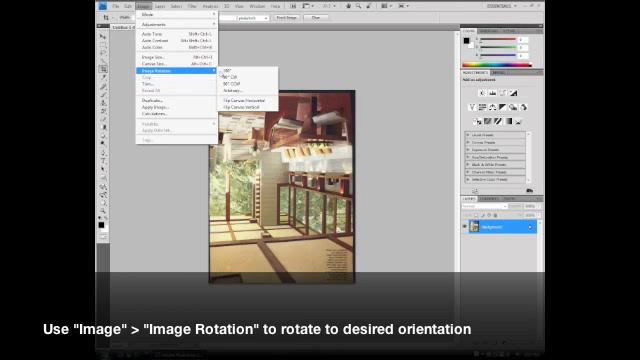
Task: Select the Rectangular Marquee tool
Action: point(103,45)
